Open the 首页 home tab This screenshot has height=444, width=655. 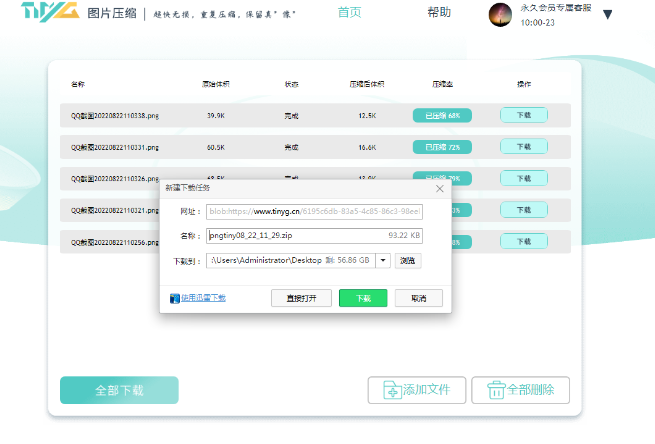click(349, 13)
